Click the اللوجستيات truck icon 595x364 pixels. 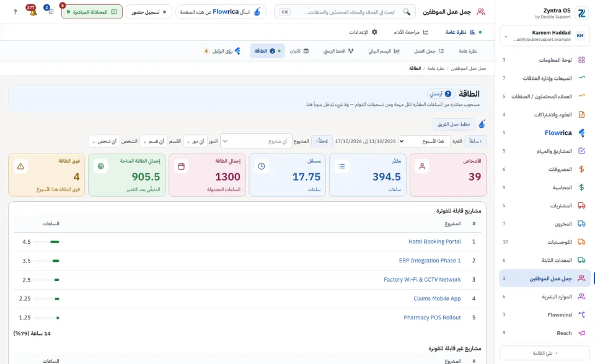(581, 242)
